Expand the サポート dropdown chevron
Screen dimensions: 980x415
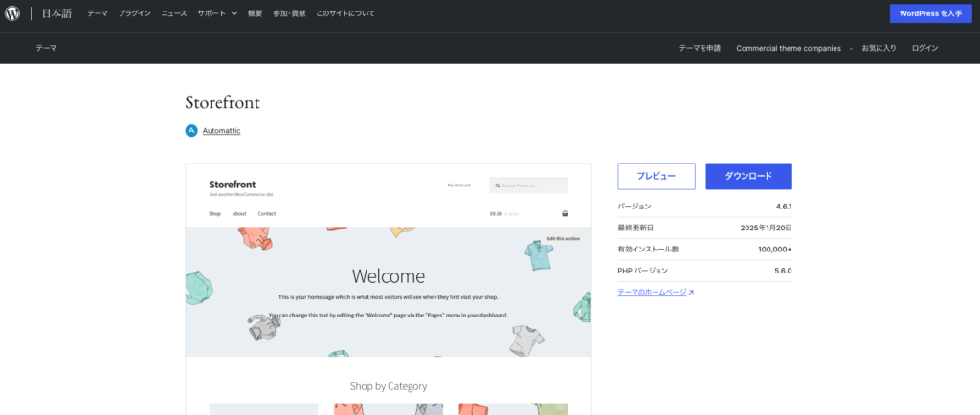click(x=234, y=13)
